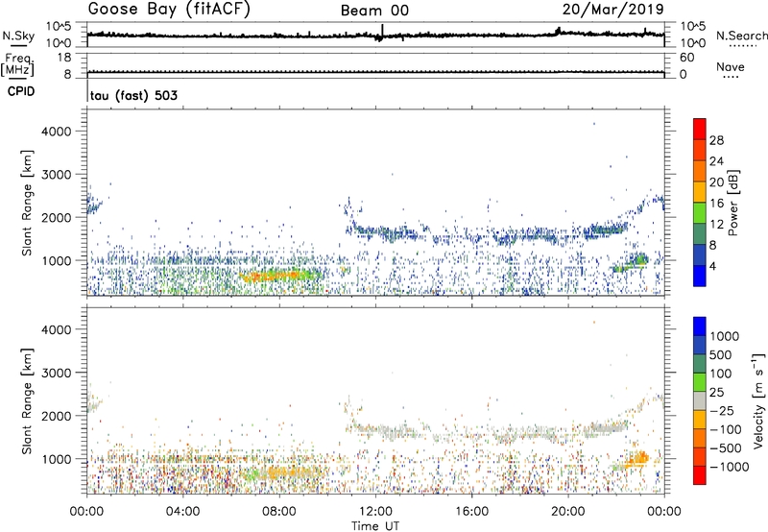Click the 'Power [dB]' colorbar title

732,203
